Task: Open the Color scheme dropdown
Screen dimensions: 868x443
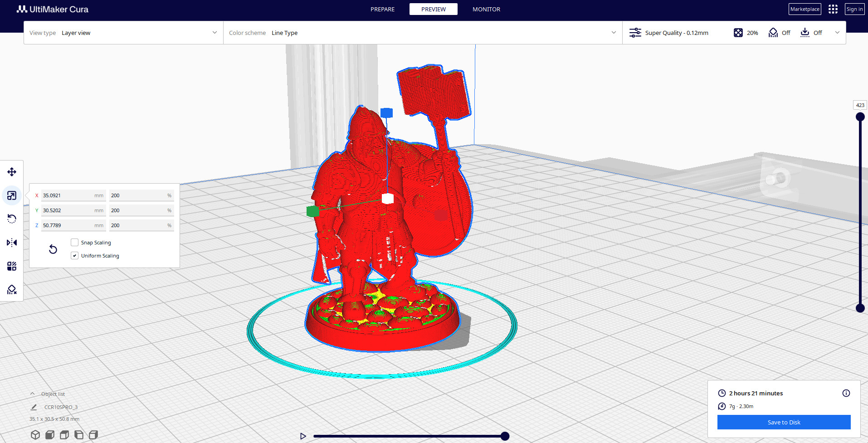Action: 423,33
